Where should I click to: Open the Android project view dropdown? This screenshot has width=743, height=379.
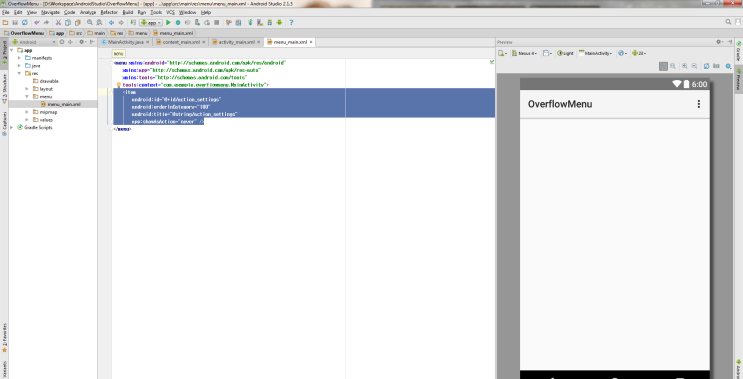[34, 42]
